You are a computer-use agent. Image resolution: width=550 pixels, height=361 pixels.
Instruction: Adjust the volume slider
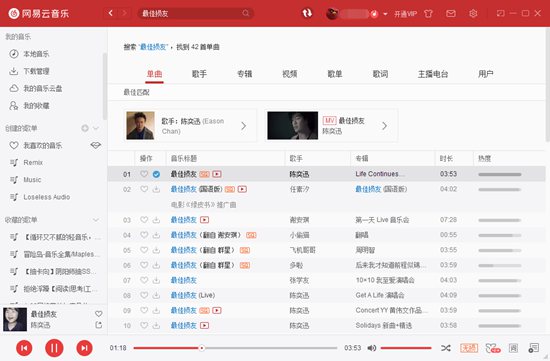[x=406, y=348]
